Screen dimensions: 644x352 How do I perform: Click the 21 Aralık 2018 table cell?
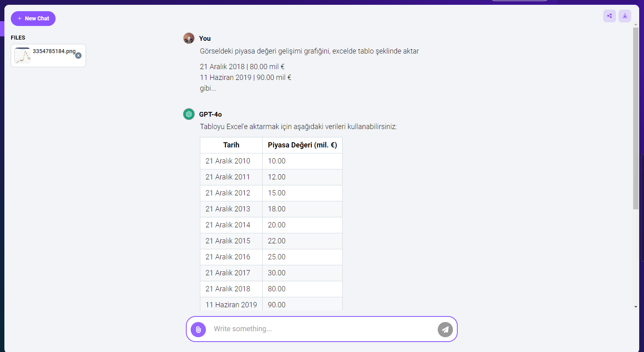[x=231, y=289]
